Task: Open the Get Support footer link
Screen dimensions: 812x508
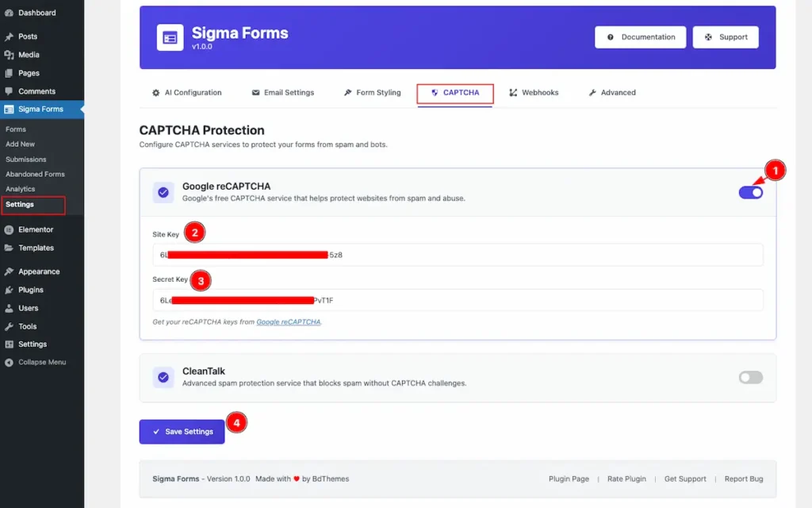Action: [685, 479]
